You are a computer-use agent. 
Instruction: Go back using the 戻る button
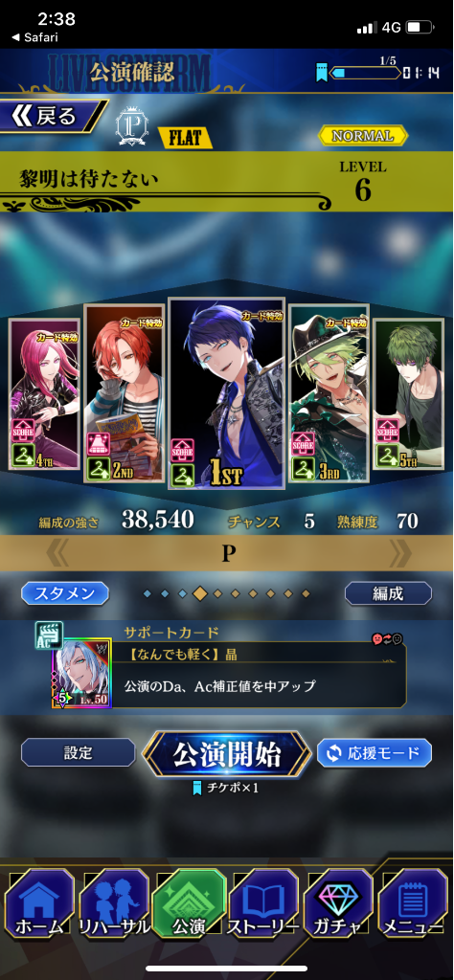(x=52, y=116)
